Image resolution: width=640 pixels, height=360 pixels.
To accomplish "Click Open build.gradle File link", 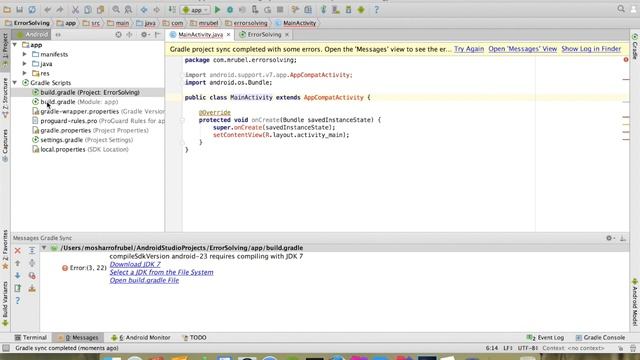I will pos(144,280).
